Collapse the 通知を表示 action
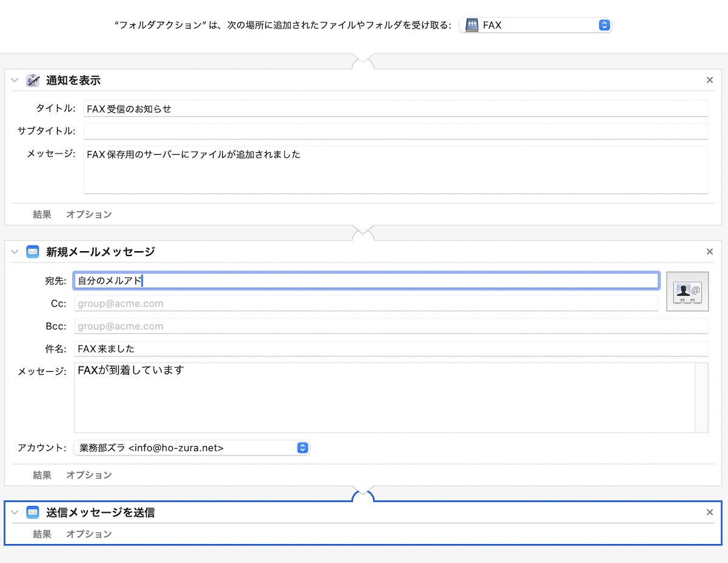 (15, 80)
